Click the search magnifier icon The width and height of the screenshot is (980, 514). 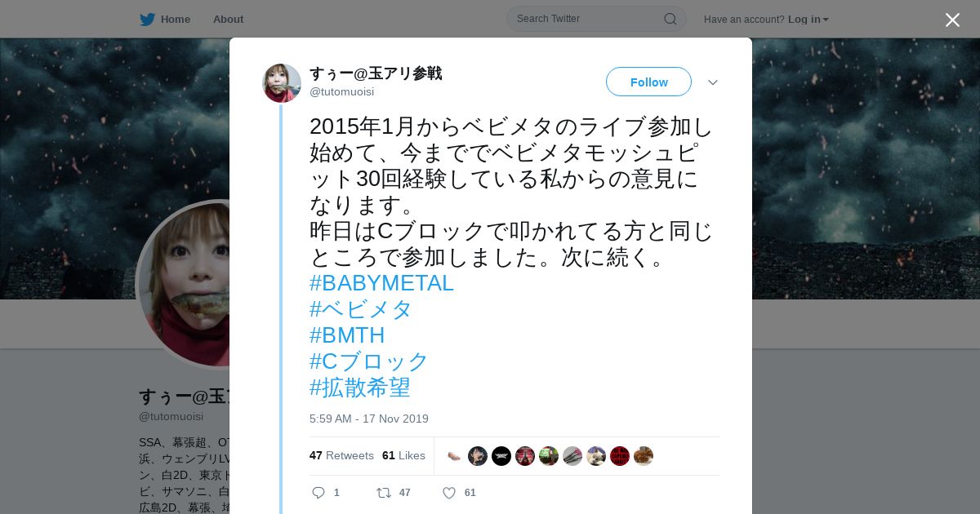pyautogui.click(x=670, y=19)
